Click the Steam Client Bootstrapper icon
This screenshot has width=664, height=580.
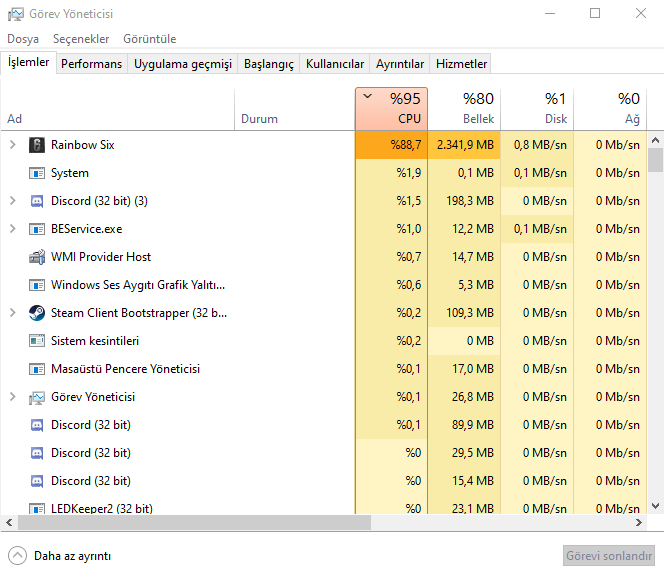click(37, 313)
